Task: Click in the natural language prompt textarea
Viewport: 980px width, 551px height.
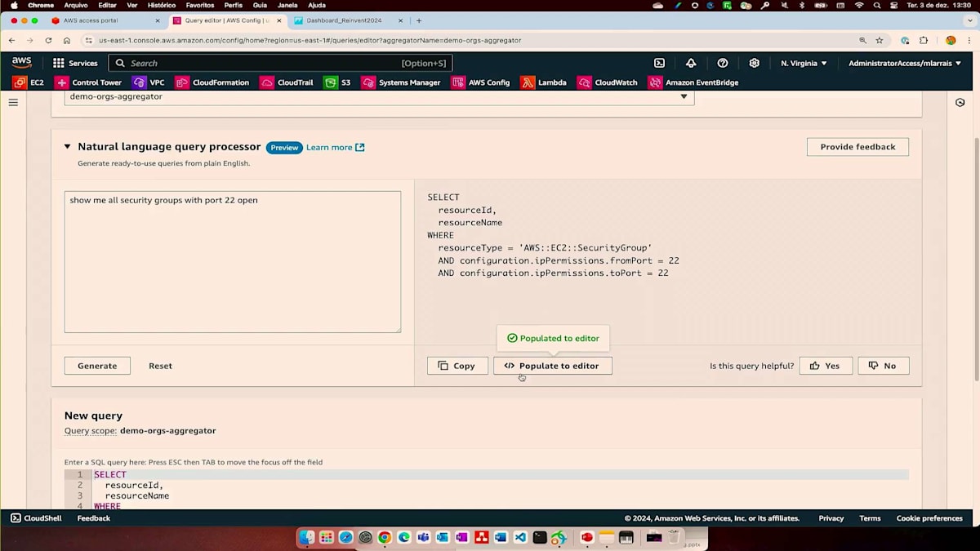Action: tap(233, 262)
